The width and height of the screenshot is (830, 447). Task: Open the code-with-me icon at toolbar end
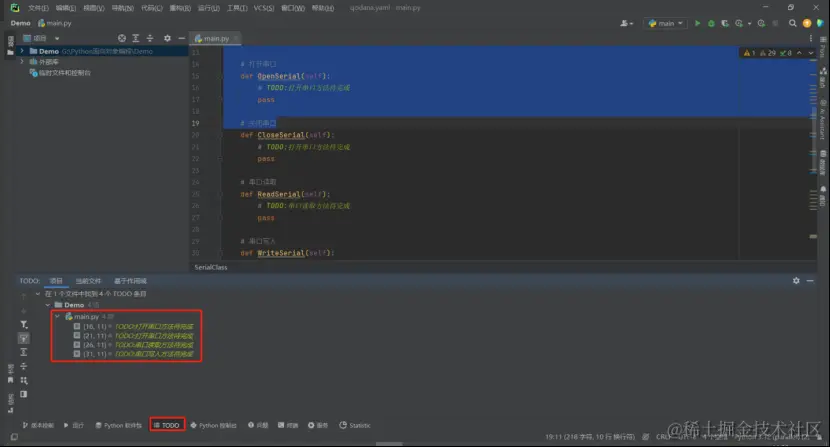pos(820,23)
